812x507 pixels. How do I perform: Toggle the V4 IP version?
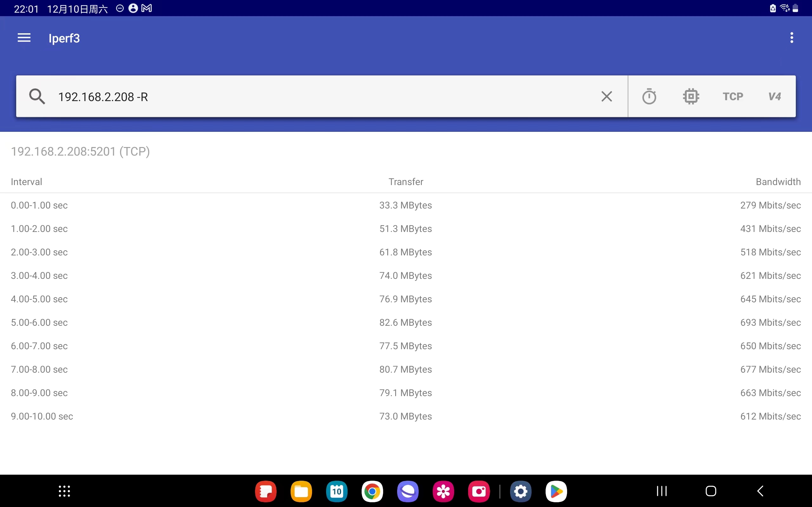point(775,97)
